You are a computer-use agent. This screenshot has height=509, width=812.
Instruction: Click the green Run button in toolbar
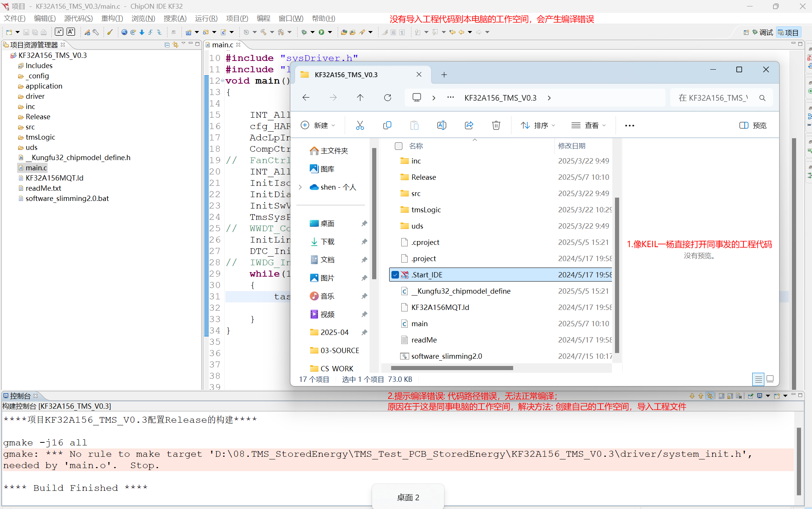point(321,32)
